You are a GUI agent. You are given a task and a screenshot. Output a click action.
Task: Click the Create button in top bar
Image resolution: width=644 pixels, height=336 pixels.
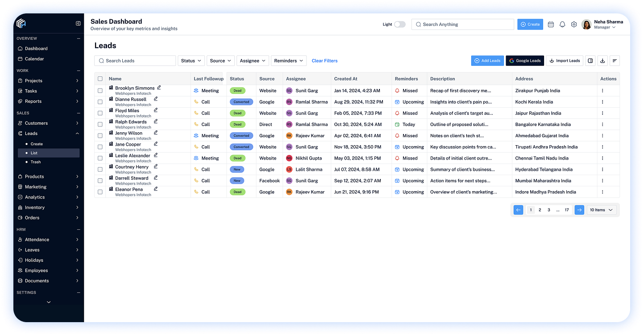pos(530,25)
